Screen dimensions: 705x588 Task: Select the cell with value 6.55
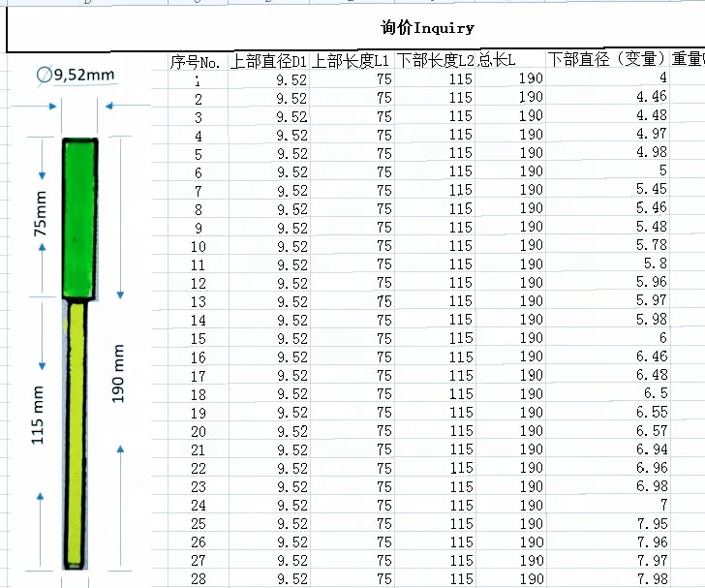[607, 412]
